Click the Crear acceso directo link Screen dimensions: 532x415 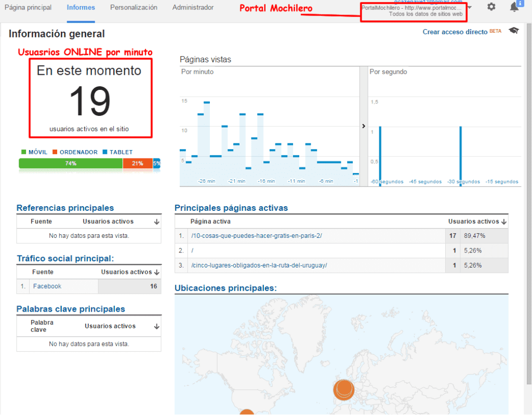coord(455,32)
